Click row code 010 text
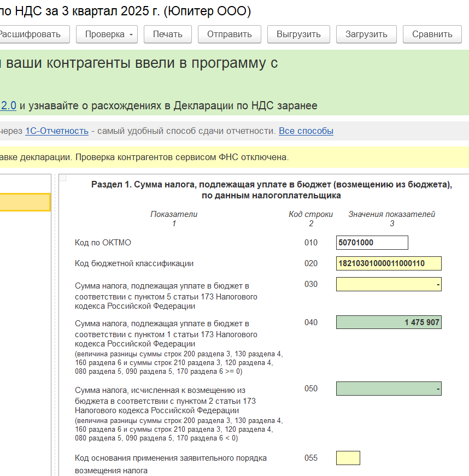Screen dimensions: 469x476 coord(311,243)
